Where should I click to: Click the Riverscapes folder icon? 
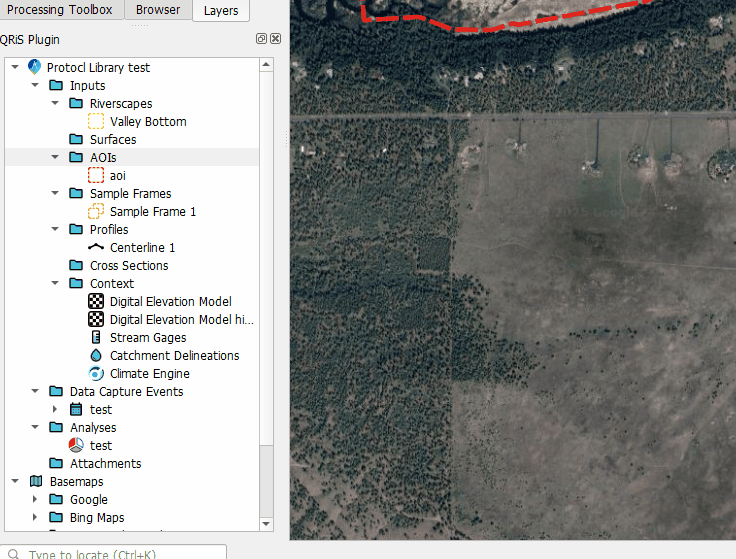(x=76, y=103)
